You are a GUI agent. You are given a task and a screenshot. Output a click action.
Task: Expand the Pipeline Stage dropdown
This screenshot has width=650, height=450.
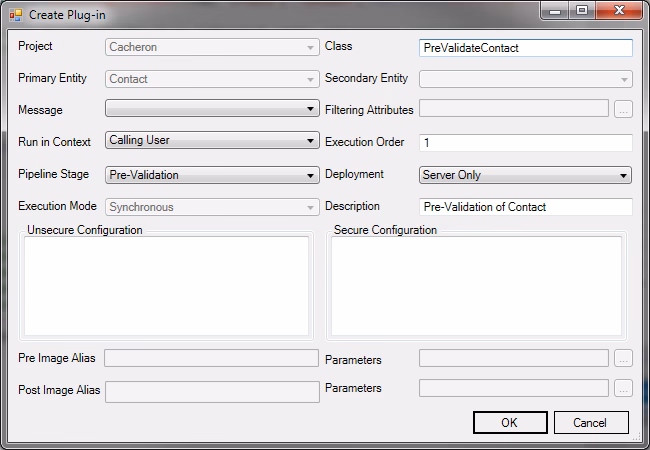pyautogui.click(x=212, y=175)
